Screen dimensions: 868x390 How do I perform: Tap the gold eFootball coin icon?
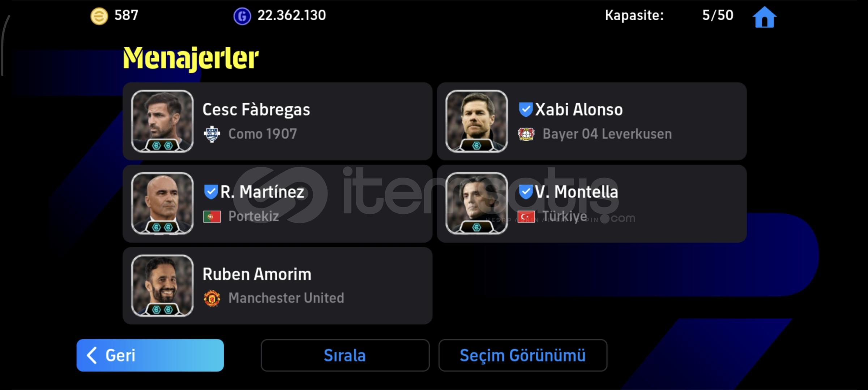coord(99,16)
